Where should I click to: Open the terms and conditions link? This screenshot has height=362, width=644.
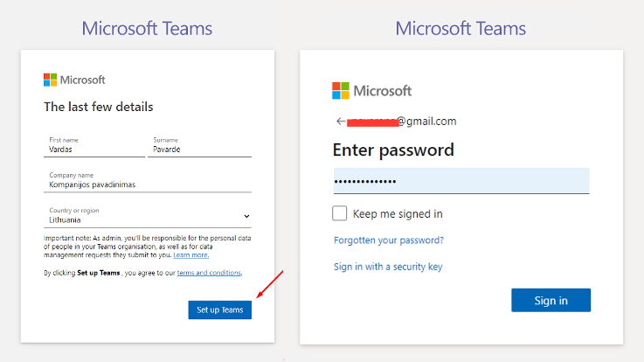click(x=209, y=273)
